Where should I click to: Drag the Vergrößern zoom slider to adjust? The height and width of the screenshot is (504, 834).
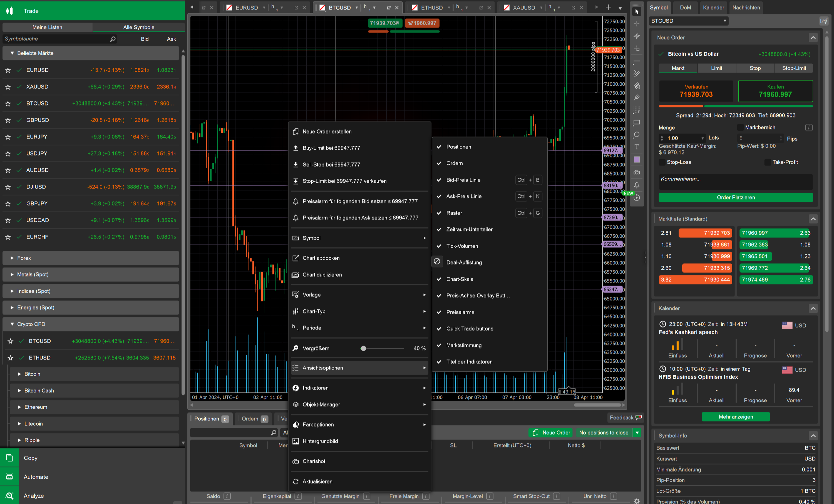point(363,348)
